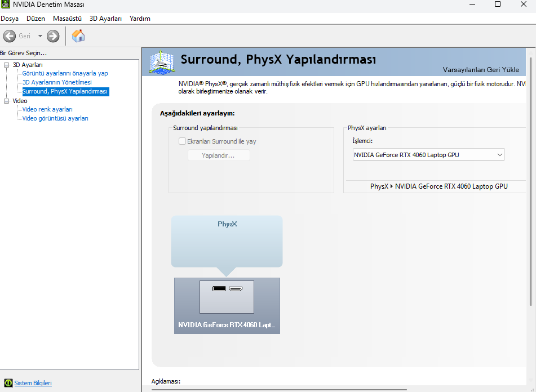Click the horizontal scrollbar at bottom
536x392 pixels.
280,389
